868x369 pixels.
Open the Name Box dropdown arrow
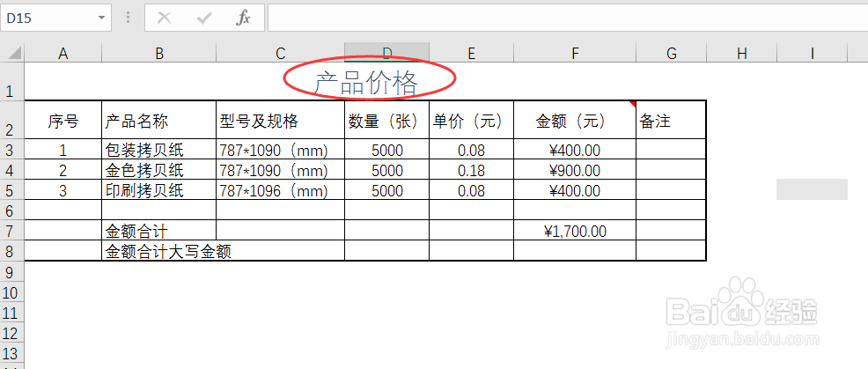click(x=101, y=18)
